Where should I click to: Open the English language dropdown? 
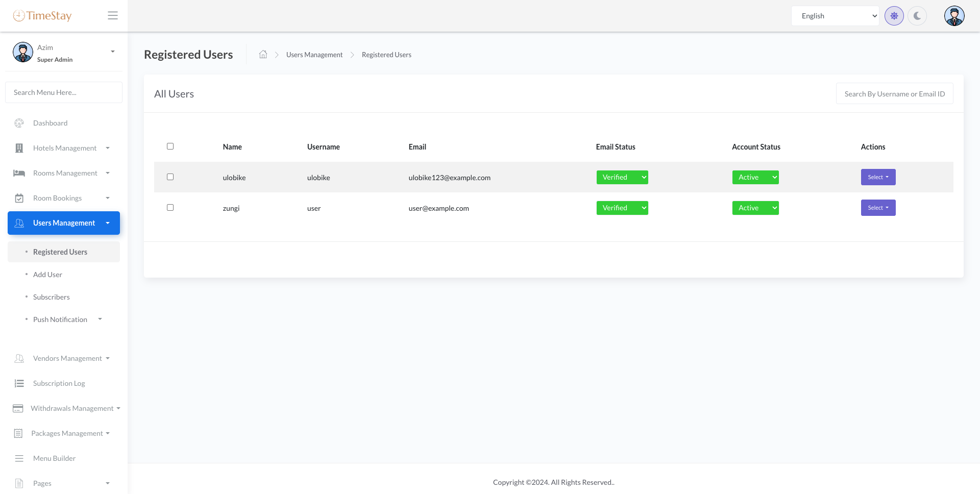point(835,16)
